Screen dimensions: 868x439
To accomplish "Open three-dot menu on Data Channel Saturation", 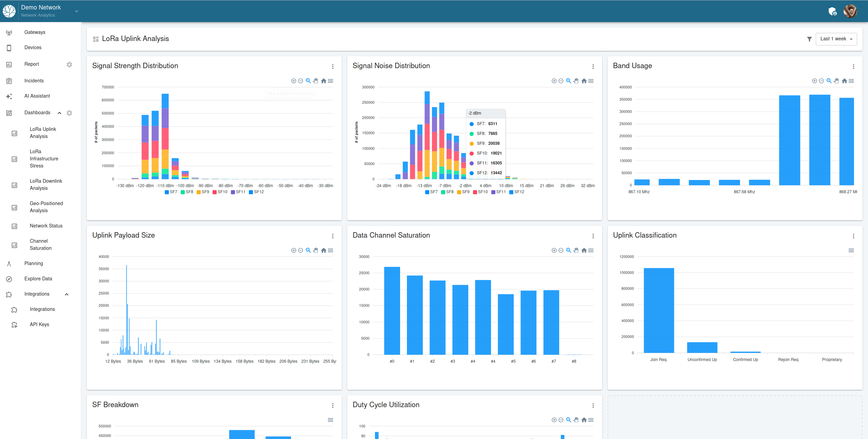I will click(593, 236).
